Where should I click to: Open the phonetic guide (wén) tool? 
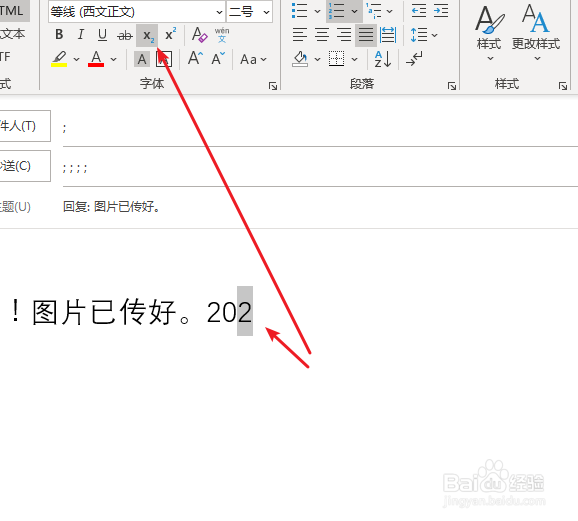pos(222,35)
